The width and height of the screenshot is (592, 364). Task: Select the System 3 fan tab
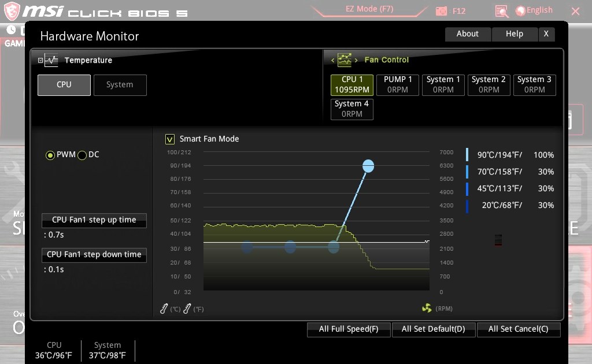point(535,85)
